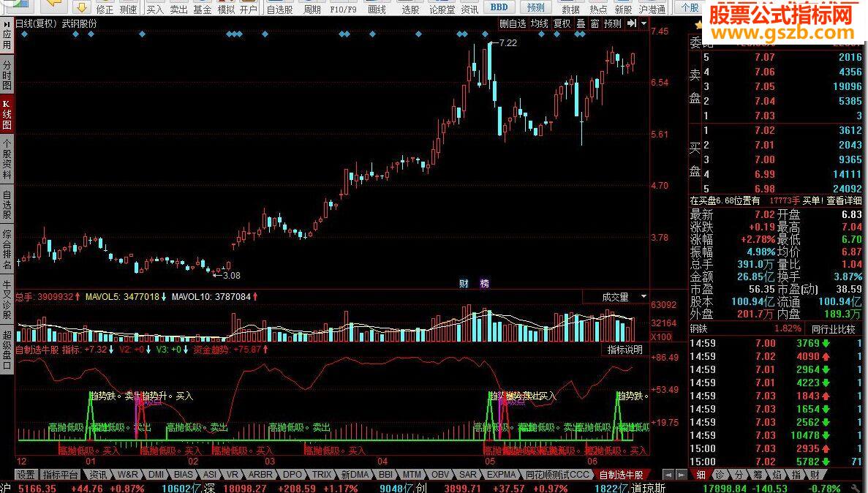The image size is (868, 493).
Task: Click the 钢铁 industry label
Action: [698, 329]
